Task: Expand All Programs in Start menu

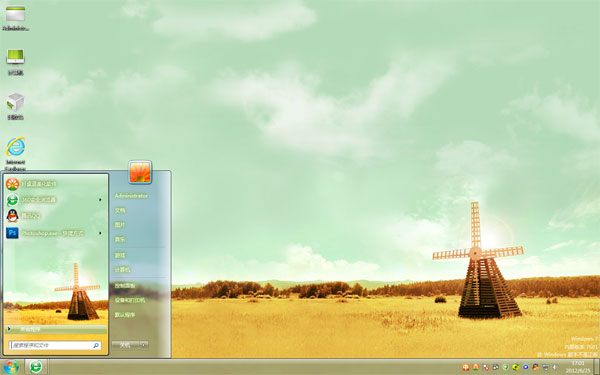Action: tap(56, 329)
